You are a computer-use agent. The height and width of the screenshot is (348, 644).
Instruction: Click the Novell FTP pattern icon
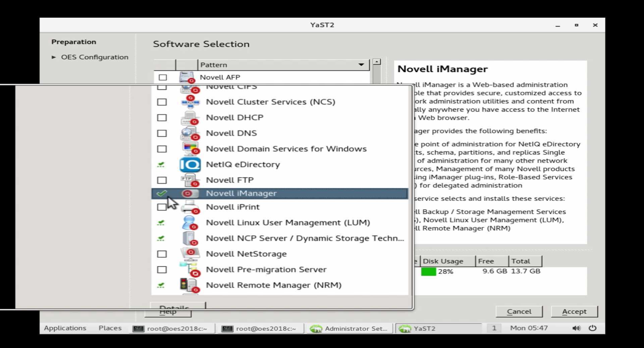[190, 180]
